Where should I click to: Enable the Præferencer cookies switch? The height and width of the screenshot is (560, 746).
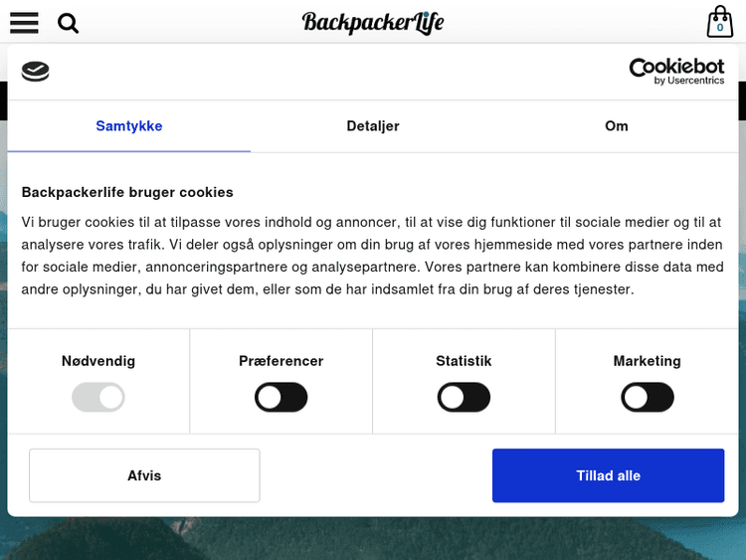(281, 398)
